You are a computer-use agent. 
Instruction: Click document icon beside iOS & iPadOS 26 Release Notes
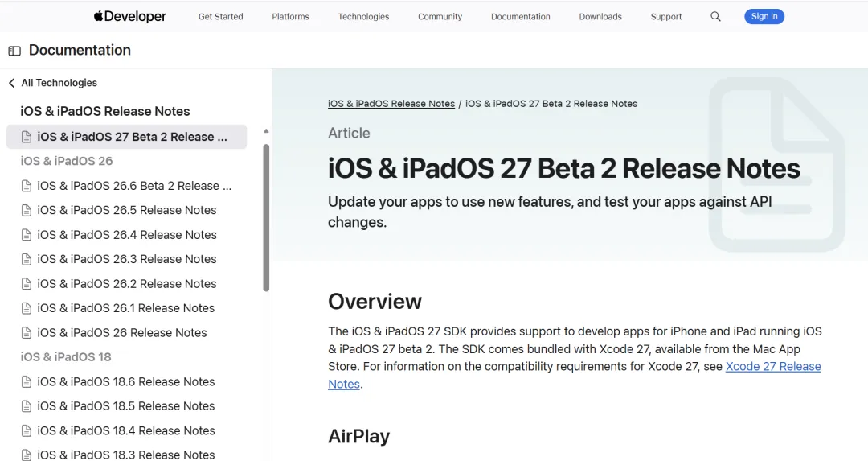pyautogui.click(x=26, y=333)
